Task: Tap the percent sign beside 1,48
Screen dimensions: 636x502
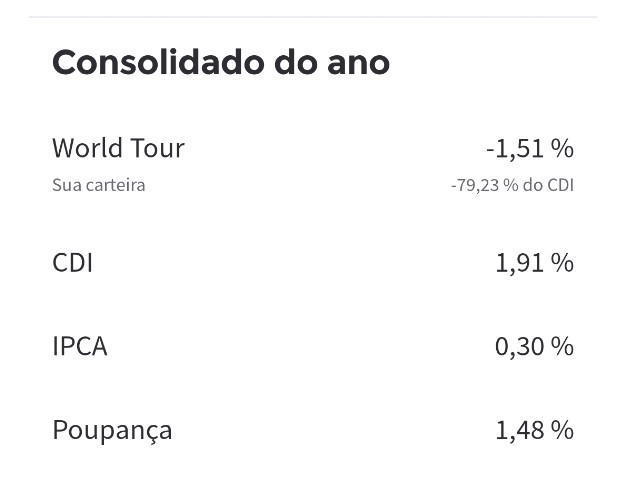Action: point(562,430)
